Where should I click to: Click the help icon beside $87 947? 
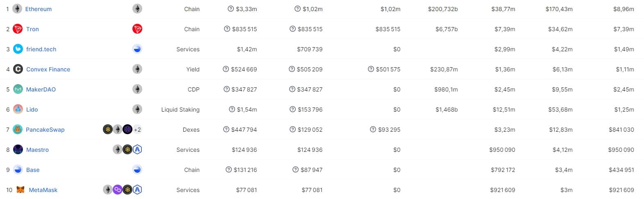click(296, 169)
